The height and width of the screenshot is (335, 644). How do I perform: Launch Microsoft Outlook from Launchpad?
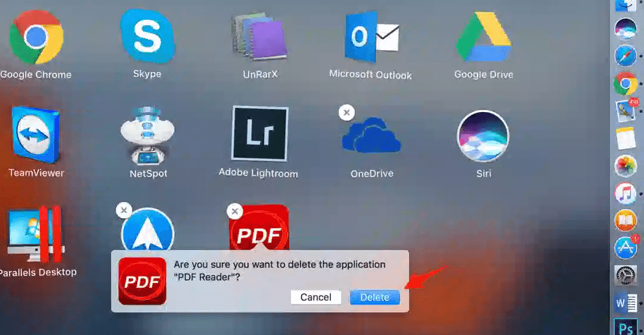[371, 37]
